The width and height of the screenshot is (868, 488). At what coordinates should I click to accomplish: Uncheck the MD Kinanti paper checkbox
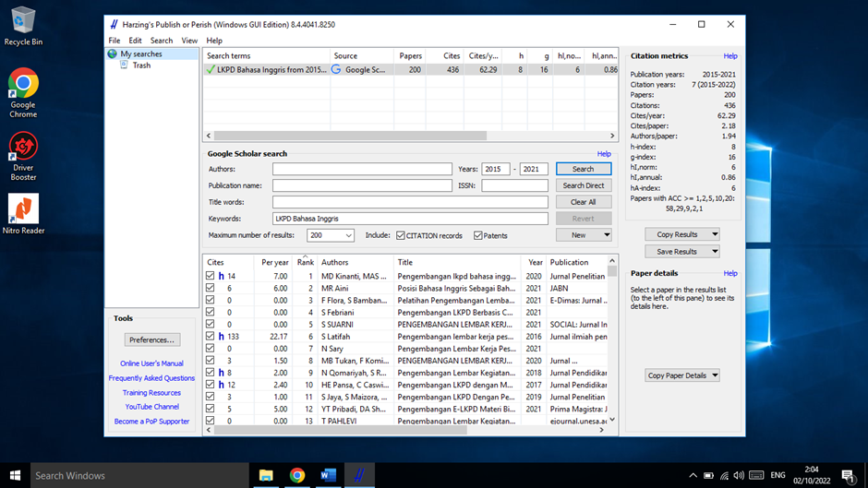[x=211, y=276]
